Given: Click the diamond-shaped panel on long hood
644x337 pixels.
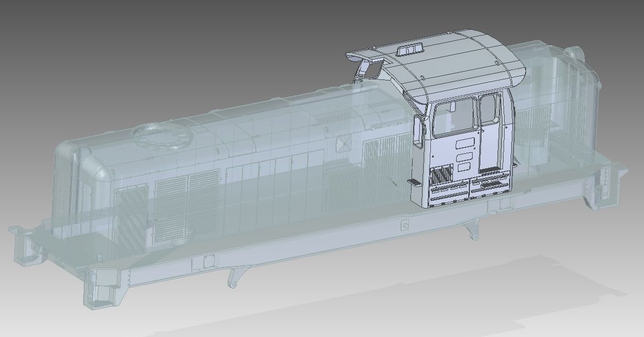Looking at the screenshot, I should pos(343,145).
